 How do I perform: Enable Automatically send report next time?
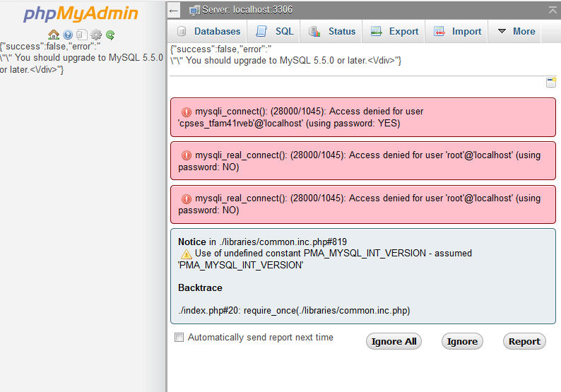[x=179, y=338]
